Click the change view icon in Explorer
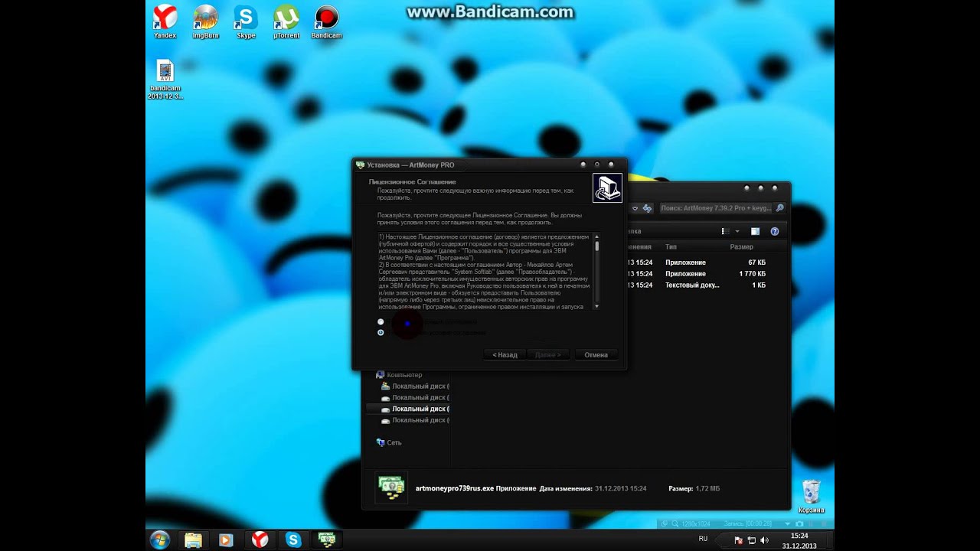 (726, 231)
